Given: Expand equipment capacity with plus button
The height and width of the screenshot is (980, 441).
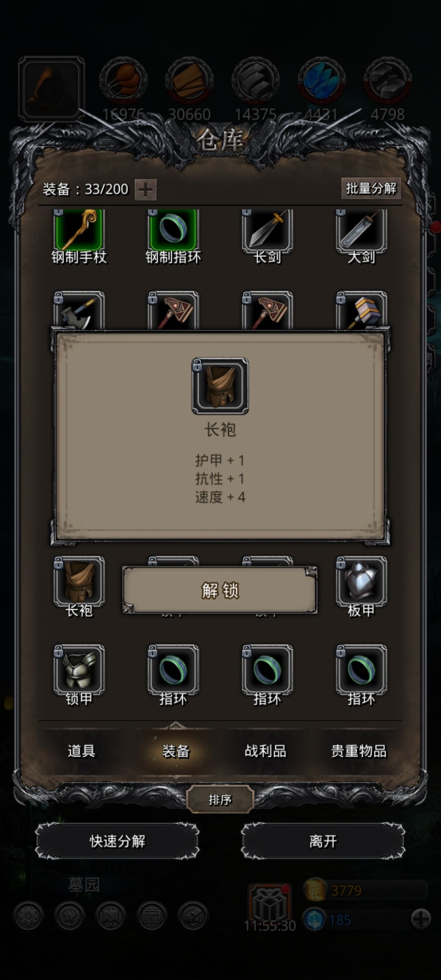Looking at the screenshot, I should click(146, 190).
